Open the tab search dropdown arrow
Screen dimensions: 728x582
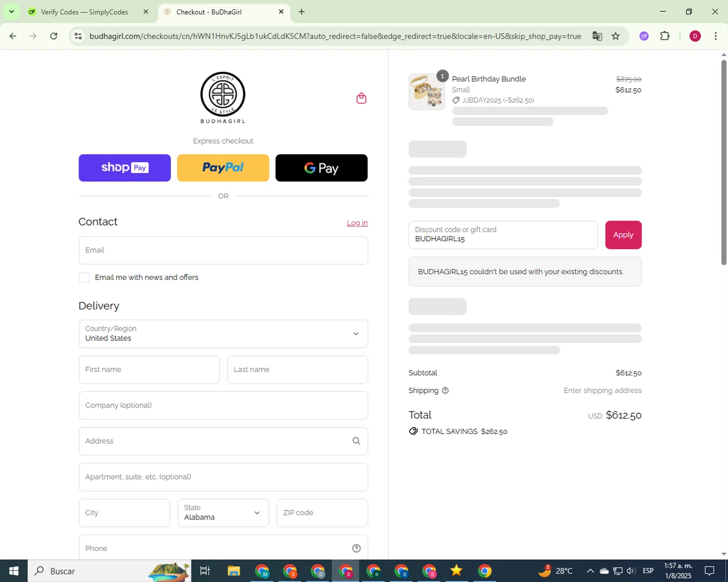(12, 12)
